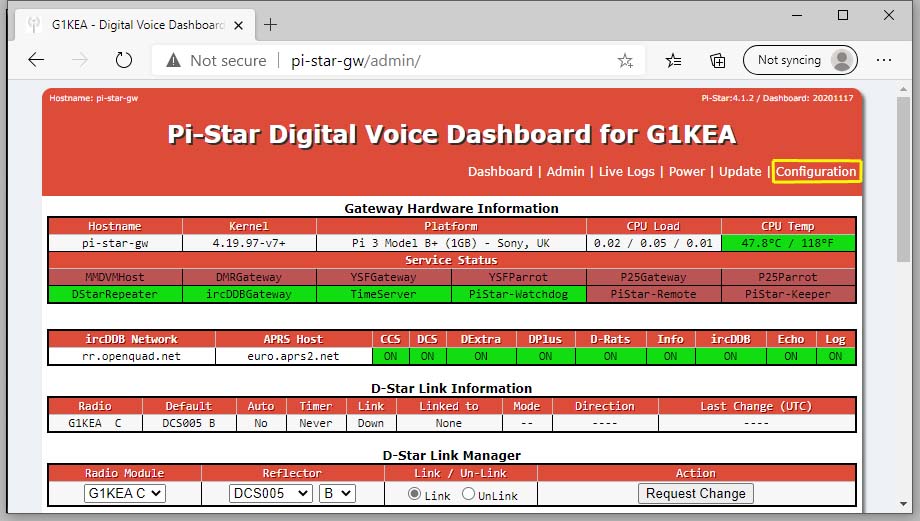Click the TimeServer service status cell
This screenshot has height=521, width=920.
coord(384,294)
